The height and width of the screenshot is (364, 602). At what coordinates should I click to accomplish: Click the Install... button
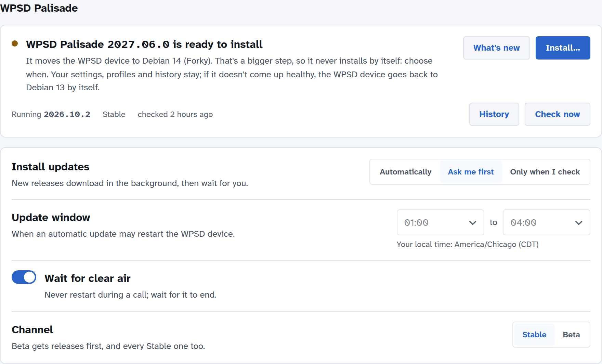pos(563,48)
